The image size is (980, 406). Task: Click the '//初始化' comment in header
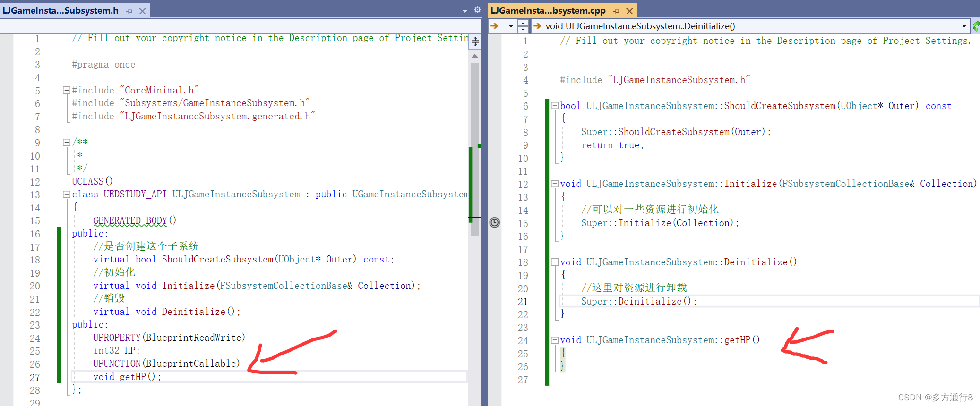click(x=114, y=272)
